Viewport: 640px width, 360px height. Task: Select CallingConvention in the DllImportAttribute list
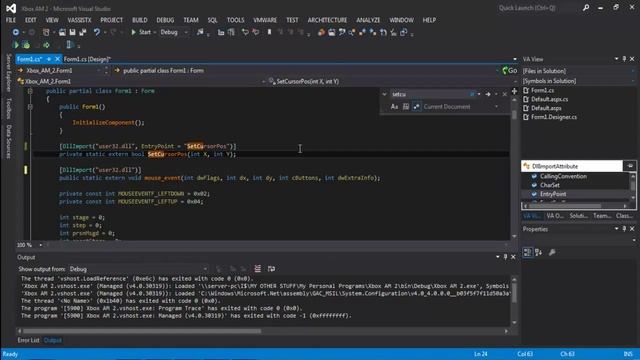point(563,176)
